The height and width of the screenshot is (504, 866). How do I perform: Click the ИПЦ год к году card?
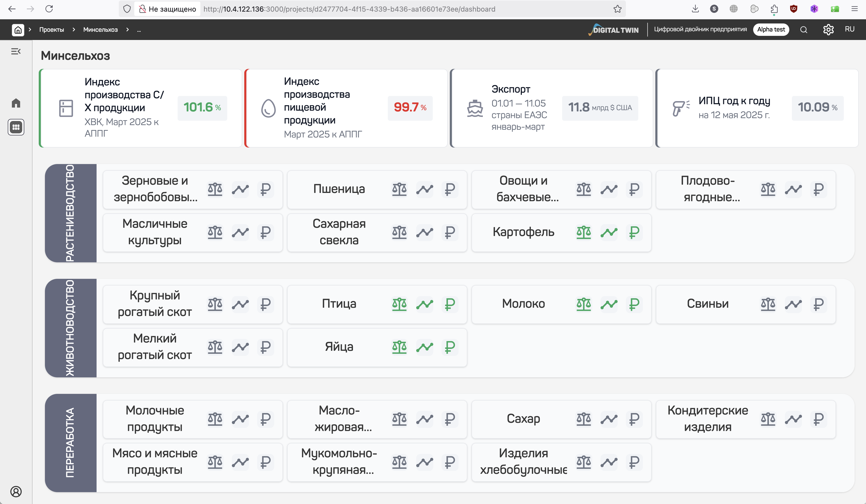pyautogui.click(x=757, y=108)
